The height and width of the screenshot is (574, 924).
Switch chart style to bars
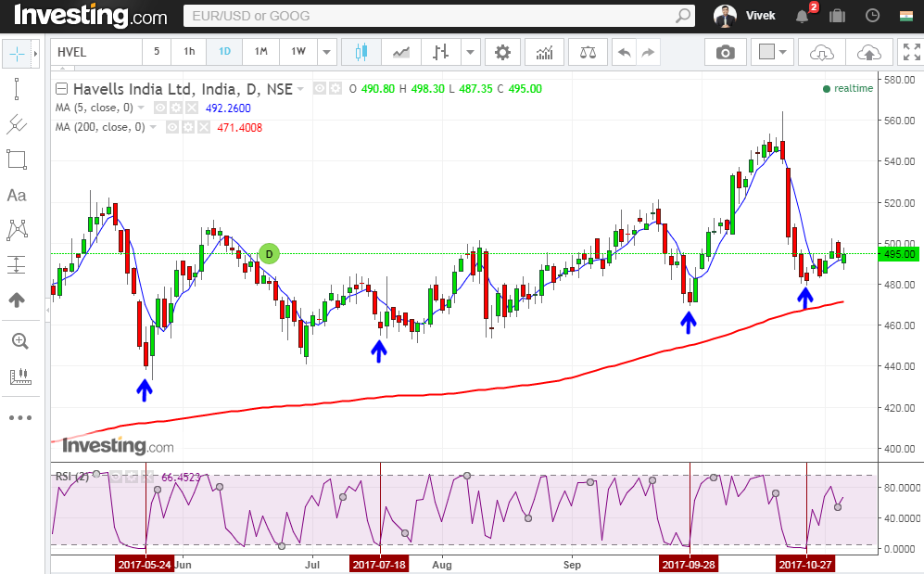tap(440, 53)
